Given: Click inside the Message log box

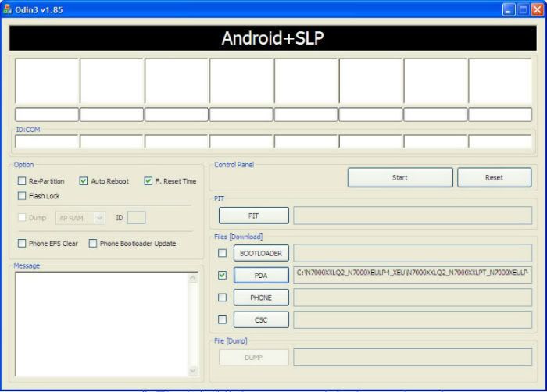Looking at the screenshot, I should (101, 324).
